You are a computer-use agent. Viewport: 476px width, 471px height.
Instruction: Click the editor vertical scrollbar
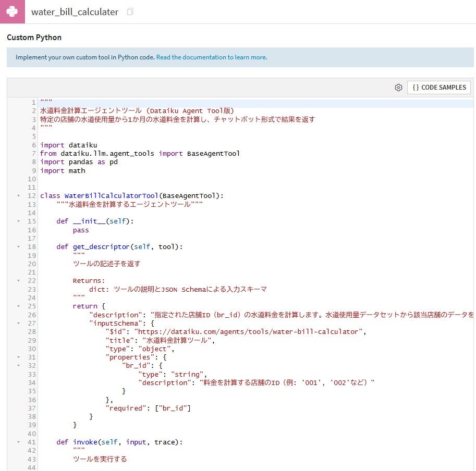click(472, 208)
